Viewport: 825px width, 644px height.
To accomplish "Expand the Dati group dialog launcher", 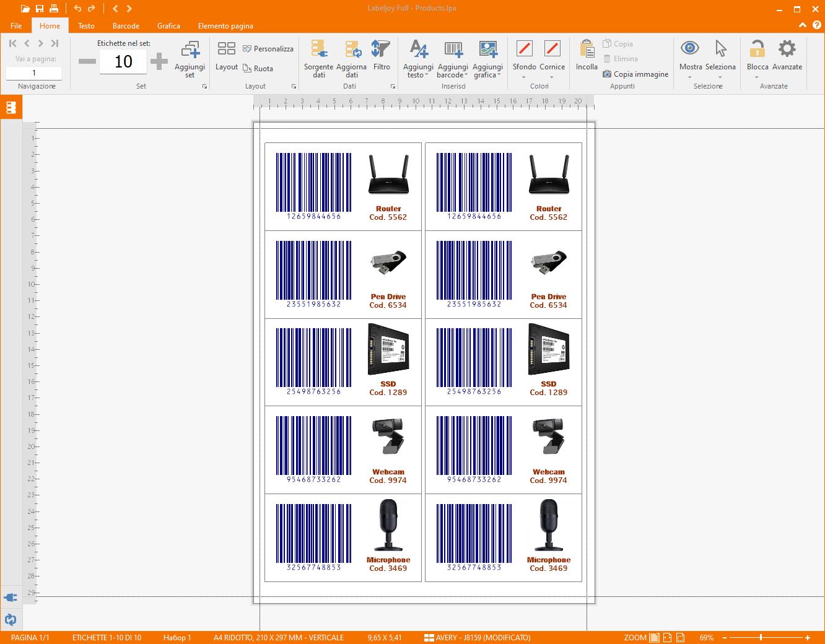I will (x=393, y=87).
